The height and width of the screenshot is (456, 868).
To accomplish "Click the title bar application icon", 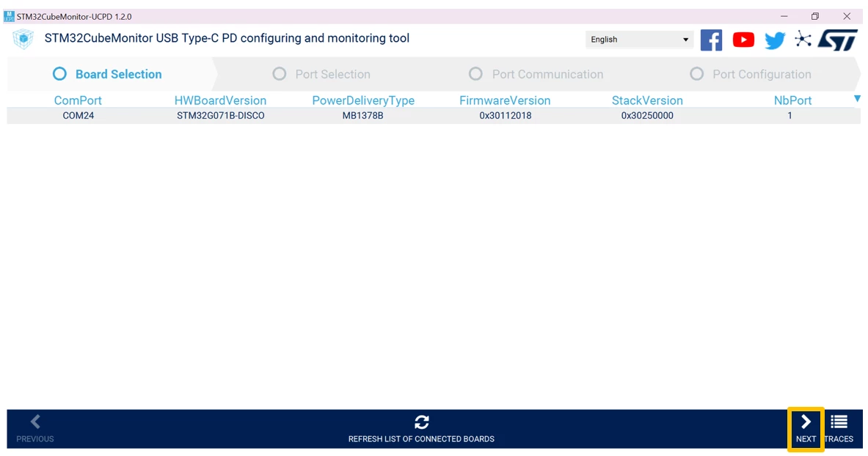I will point(9,16).
